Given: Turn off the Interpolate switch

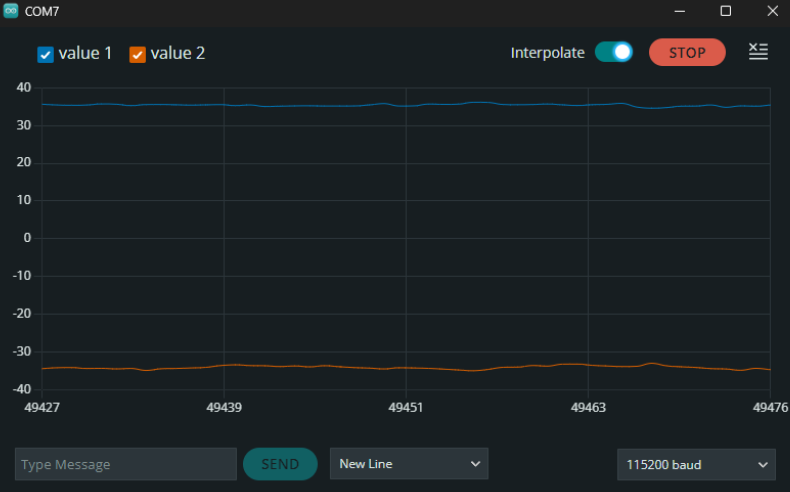Looking at the screenshot, I should pos(613,52).
